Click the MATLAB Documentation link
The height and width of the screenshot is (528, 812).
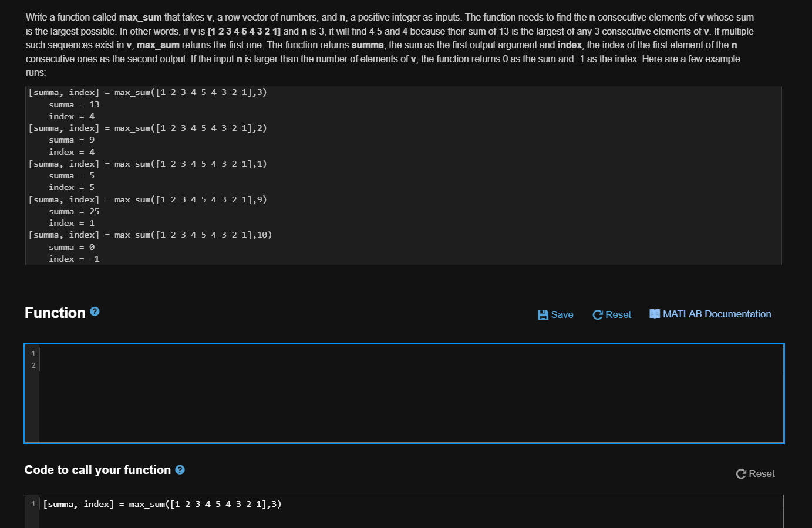pyautogui.click(x=716, y=314)
